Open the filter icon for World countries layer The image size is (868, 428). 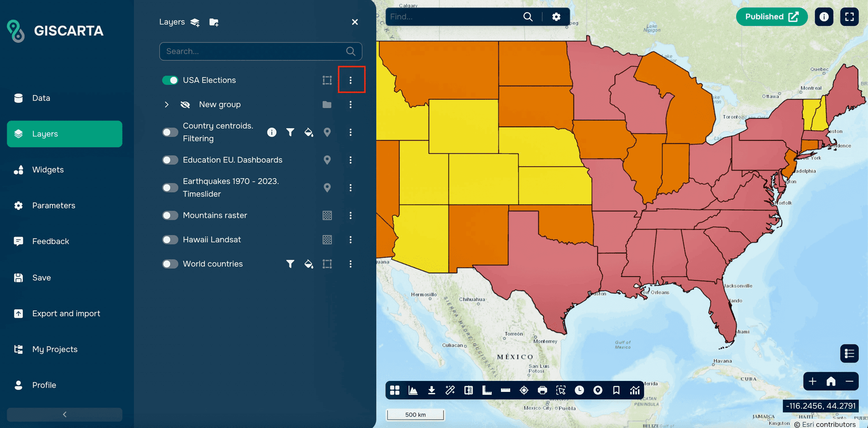coord(290,264)
